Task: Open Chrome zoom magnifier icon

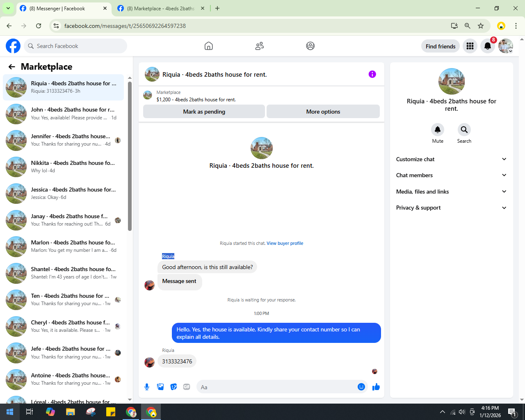Action: (x=468, y=26)
